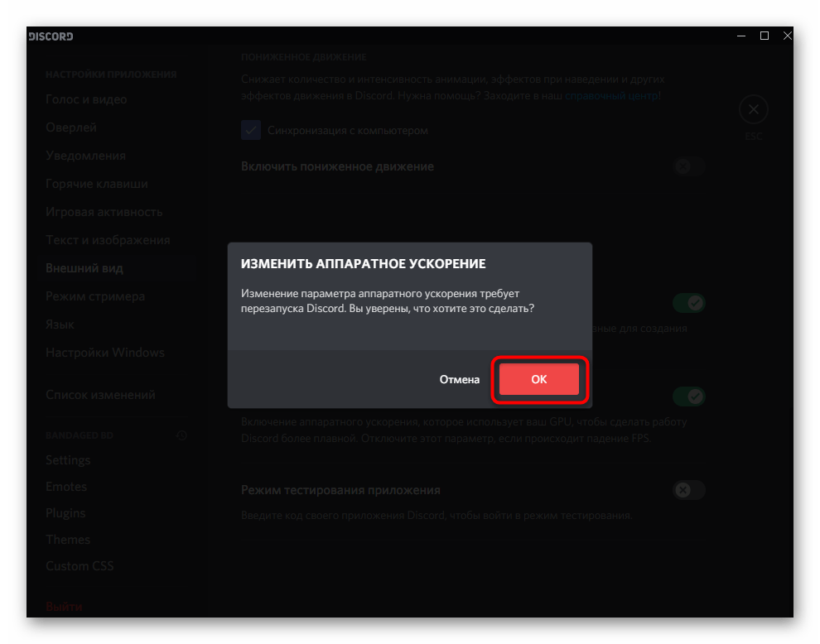
Task: Toggle the Синхронизация с компьютером checkbox
Action: coord(251,130)
